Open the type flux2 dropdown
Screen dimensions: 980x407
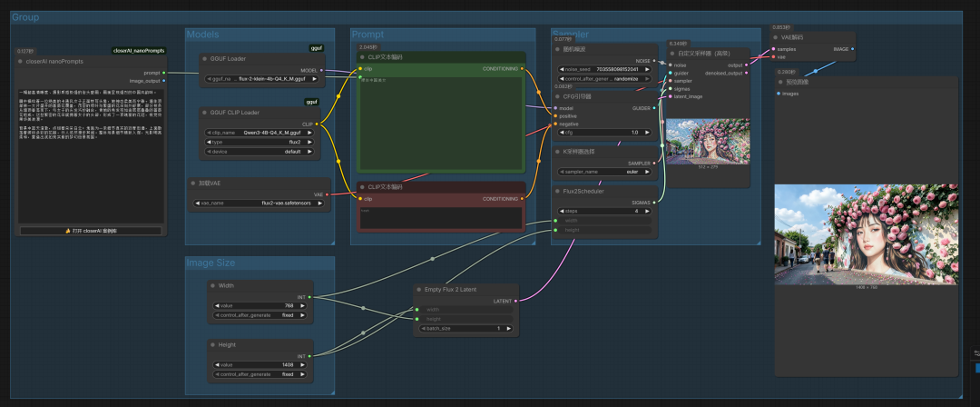click(260, 142)
